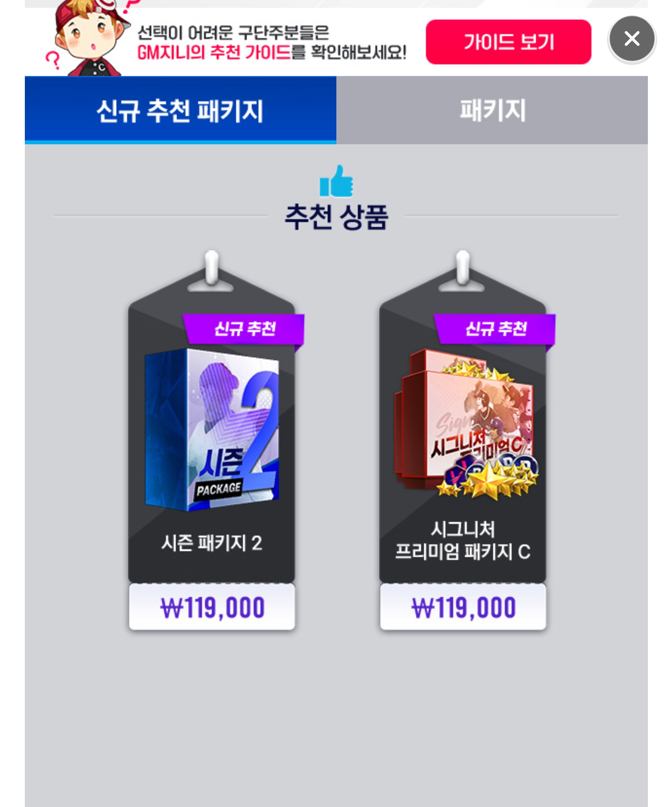
Task: Buy 시그니처 프리미엄 패키지 C for ₩119,000
Action: pyautogui.click(x=462, y=607)
